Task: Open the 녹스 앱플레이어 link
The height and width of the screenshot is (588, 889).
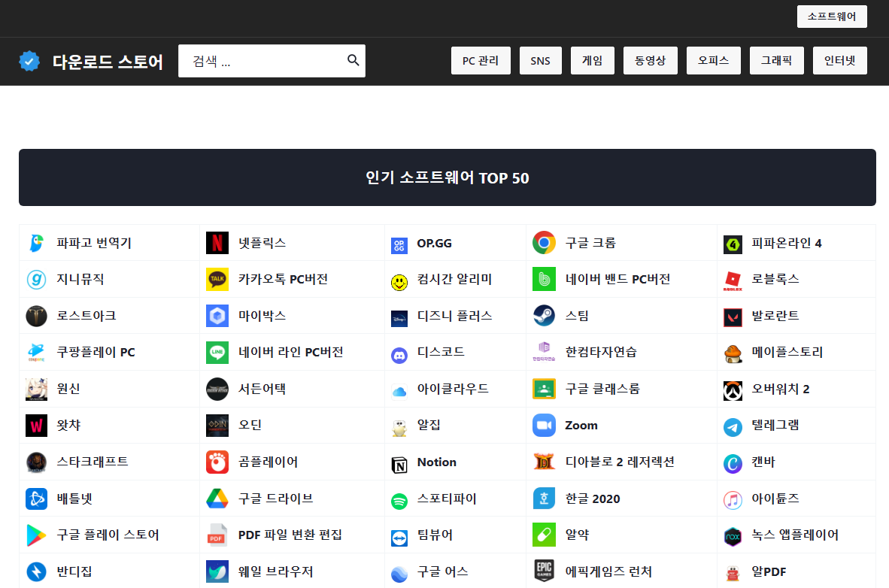Action: tap(795, 535)
